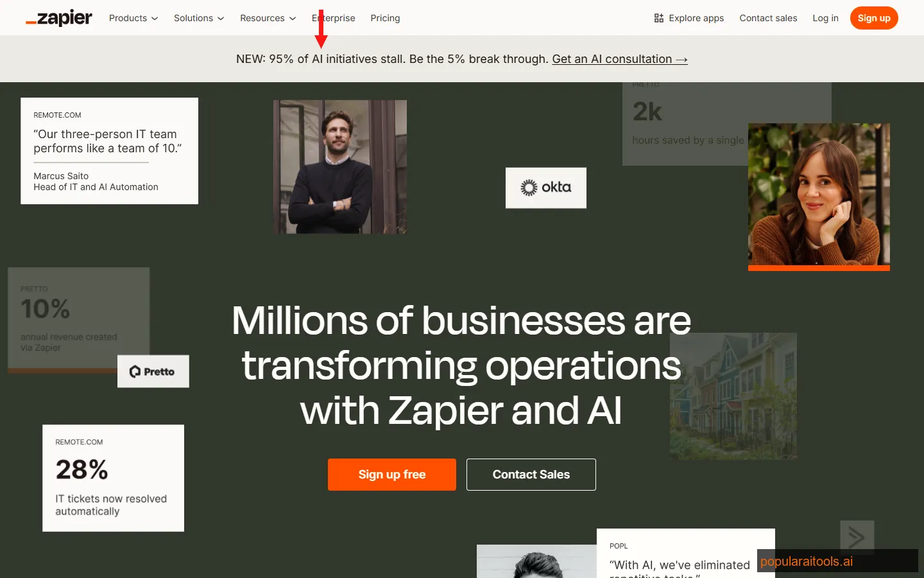The width and height of the screenshot is (924, 578).
Task: Click the Contact Sales button
Action: tap(531, 474)
